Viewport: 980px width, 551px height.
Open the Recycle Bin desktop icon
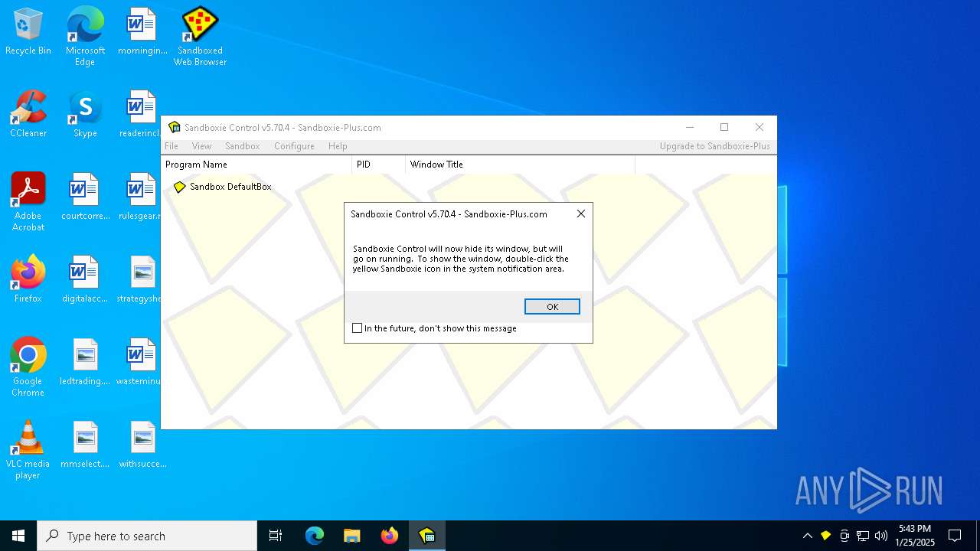[28, 32]
